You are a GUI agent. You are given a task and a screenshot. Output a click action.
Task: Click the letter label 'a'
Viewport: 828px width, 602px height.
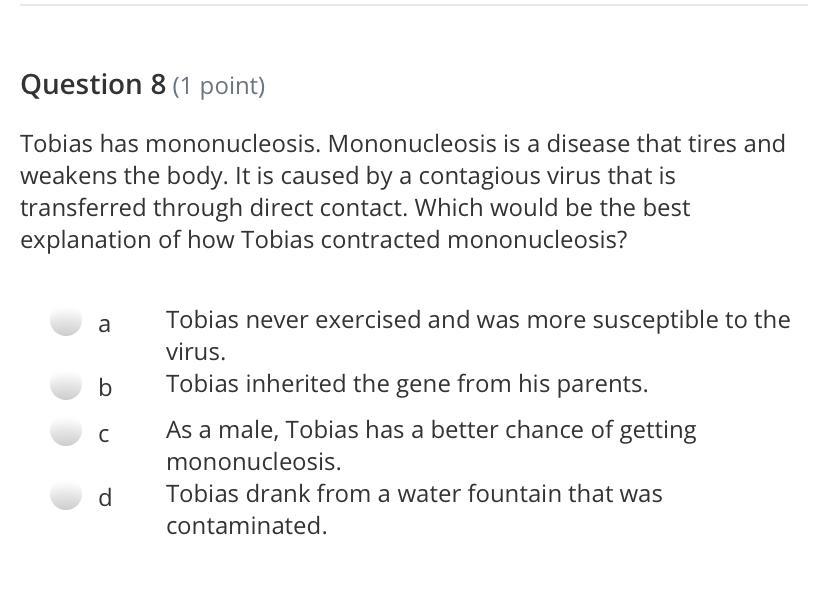(105, 324)
